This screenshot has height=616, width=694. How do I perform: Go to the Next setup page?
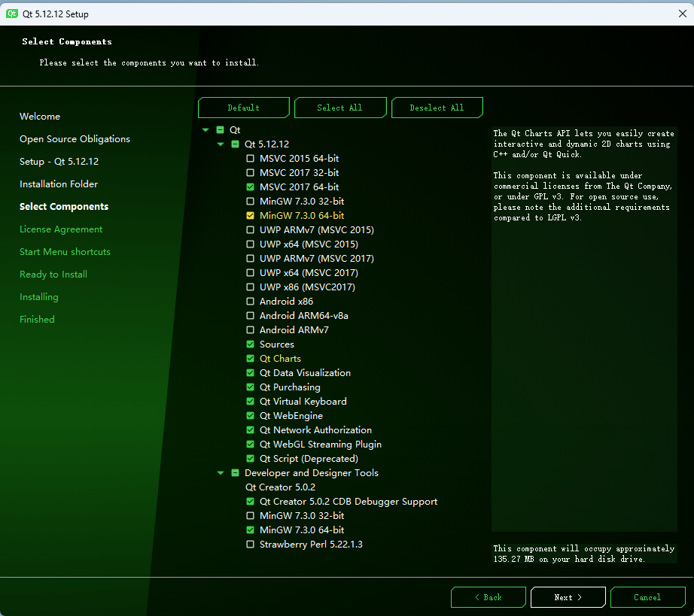[x=568, y=597]
